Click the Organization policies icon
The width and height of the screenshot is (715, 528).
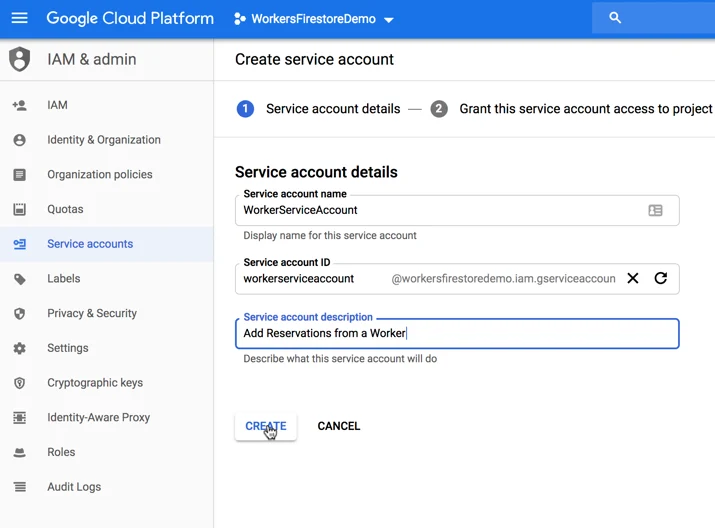pyautogui.click(x=20, y=175)
